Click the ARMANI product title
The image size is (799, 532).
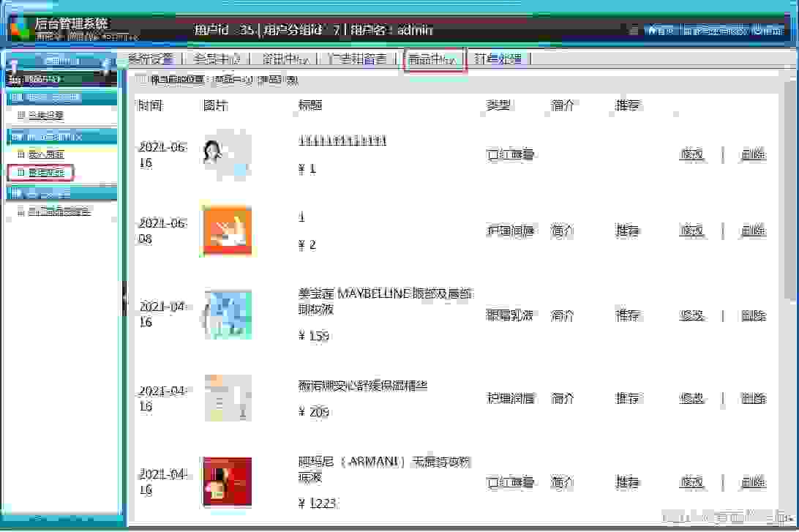click(x=383, y=469)
